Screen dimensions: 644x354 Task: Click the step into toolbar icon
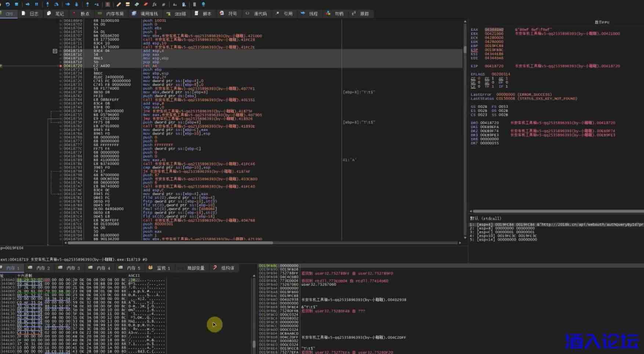[47, 4]
